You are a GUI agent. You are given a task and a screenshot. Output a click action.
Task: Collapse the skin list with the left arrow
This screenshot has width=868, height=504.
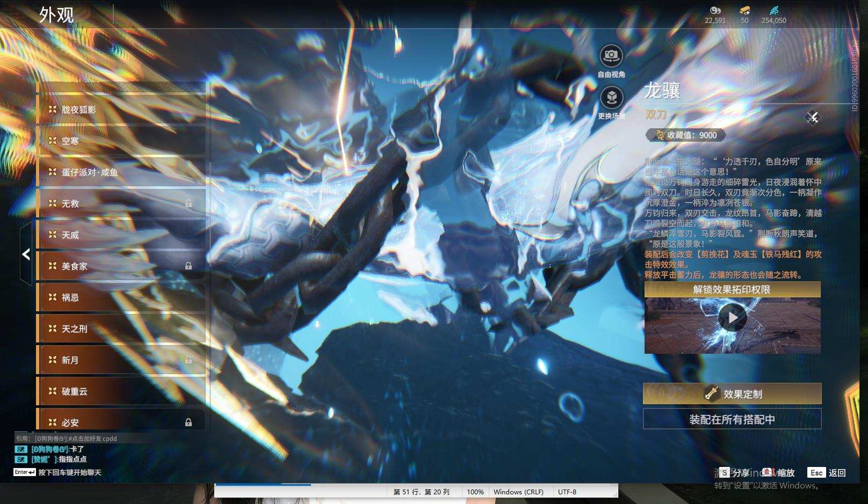point(26,254)
